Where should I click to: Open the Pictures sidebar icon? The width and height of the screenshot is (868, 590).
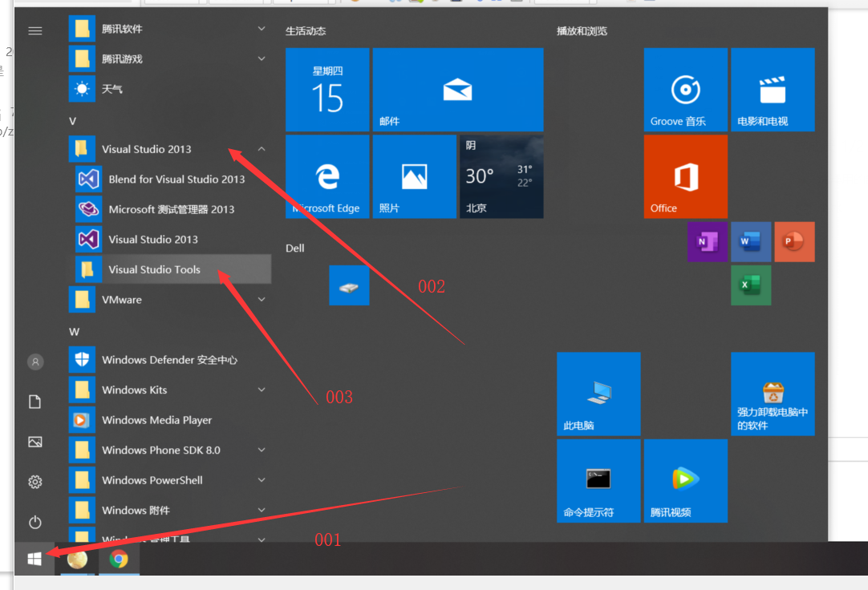pos(34,442)
